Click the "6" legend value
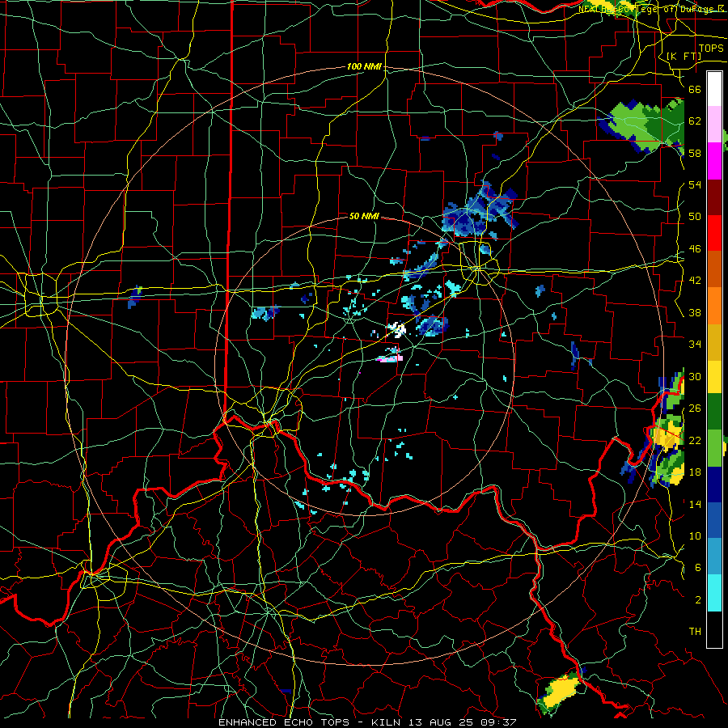This screenshot has height=728, width=728. (x=698, y=568)
